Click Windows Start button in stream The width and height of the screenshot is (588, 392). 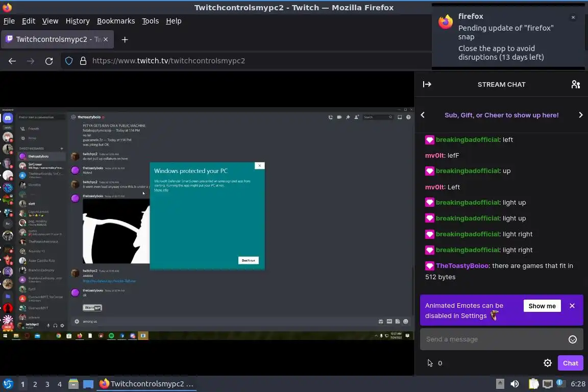point(5,336)
